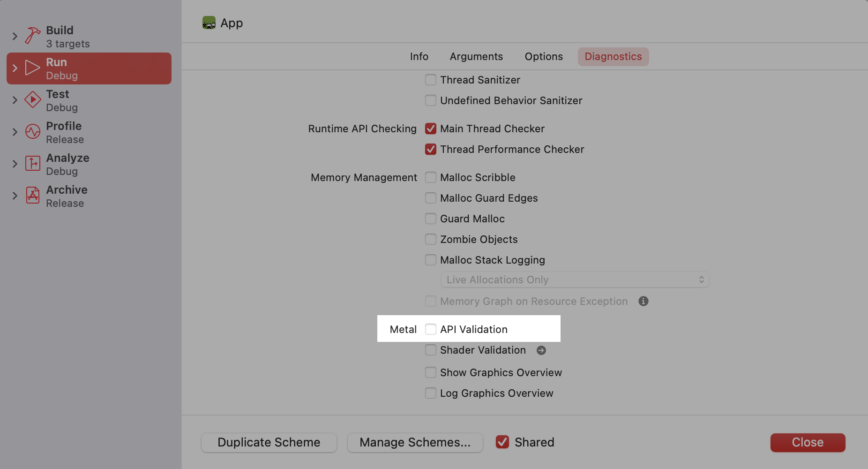Image resolution: width=868 pixels, height=469 pixels.
Task: Click the Duplicate Scheme button
Action: point(269,442)
